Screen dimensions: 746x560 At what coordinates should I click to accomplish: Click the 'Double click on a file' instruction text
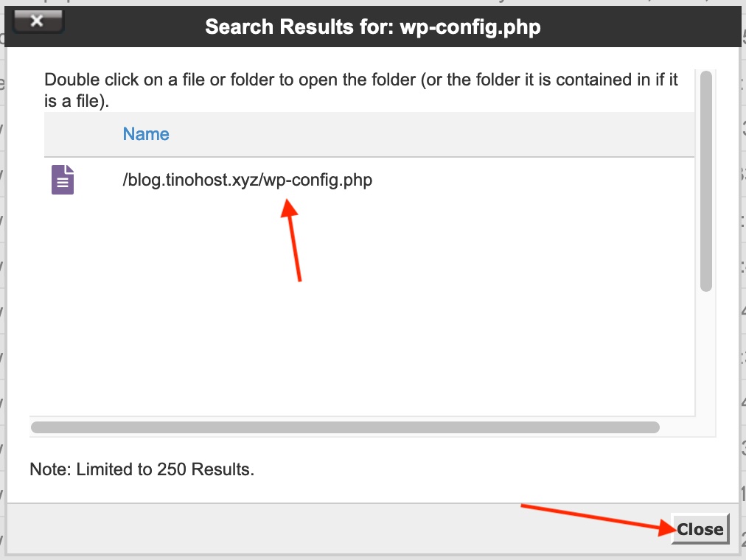(360, 90)
